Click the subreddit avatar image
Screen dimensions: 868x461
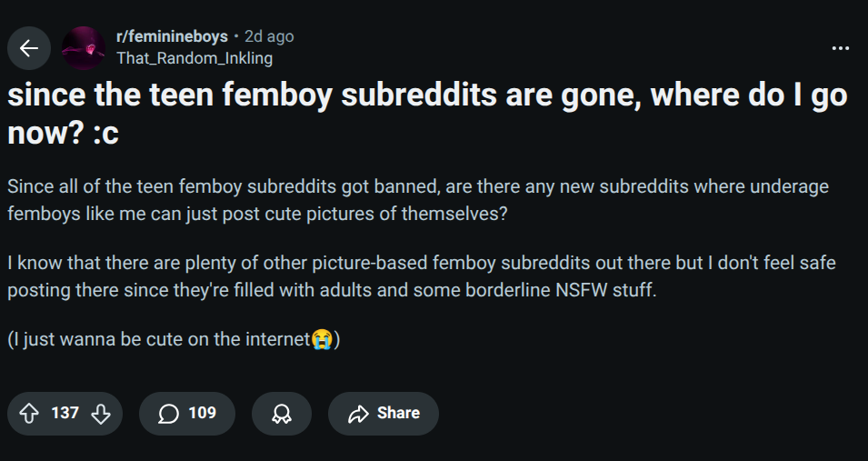(84, 48)
